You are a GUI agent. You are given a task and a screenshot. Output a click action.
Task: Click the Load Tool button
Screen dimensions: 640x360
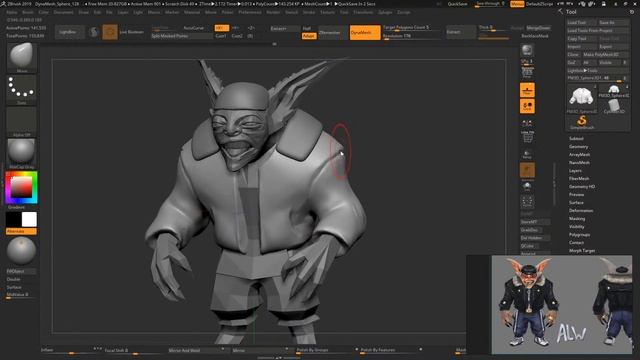(581, 22)
